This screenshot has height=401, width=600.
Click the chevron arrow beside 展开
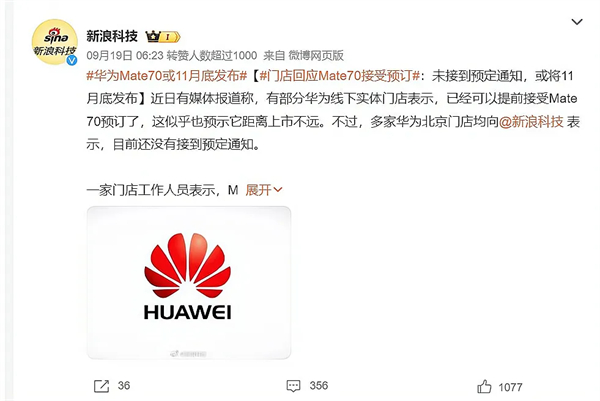point(278,190)
